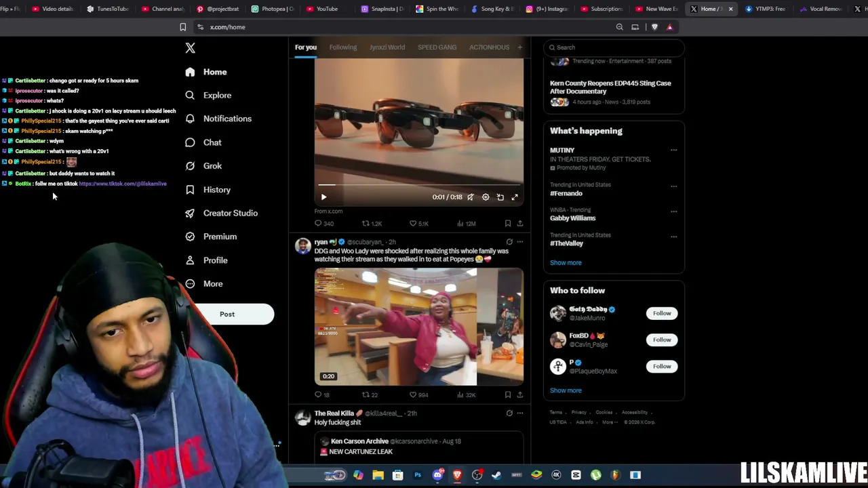Unmute the smart glasses video
Viewport: 868px width, 488px height.
[471, 197]
